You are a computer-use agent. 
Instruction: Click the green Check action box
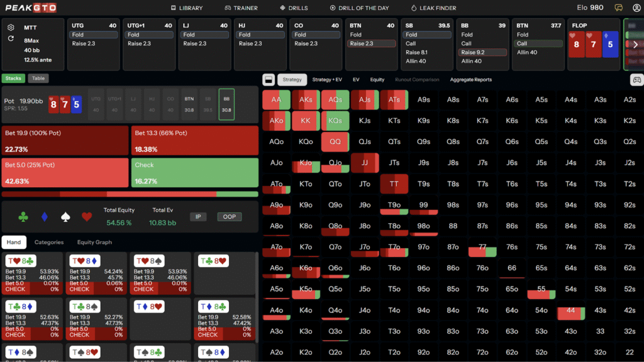(x=195, y=173)
